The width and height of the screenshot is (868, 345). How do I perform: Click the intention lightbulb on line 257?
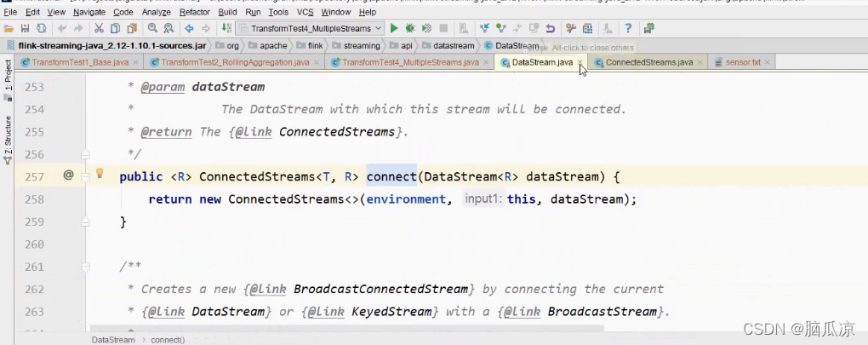pyautogui.click(x=100, y=174)
